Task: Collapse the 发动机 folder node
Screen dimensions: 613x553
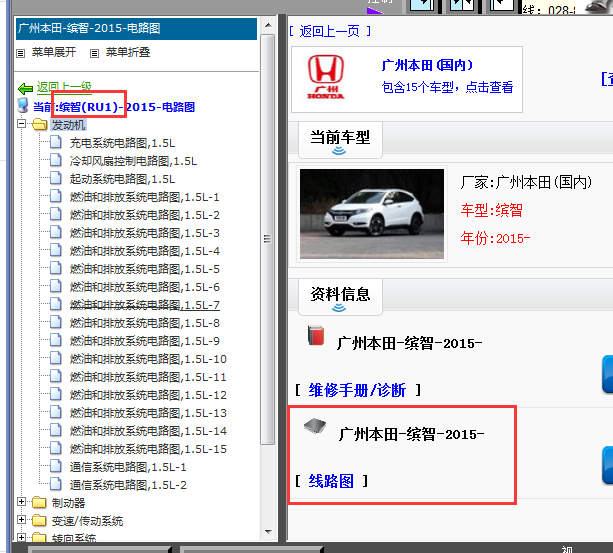Action: (22, 124)
